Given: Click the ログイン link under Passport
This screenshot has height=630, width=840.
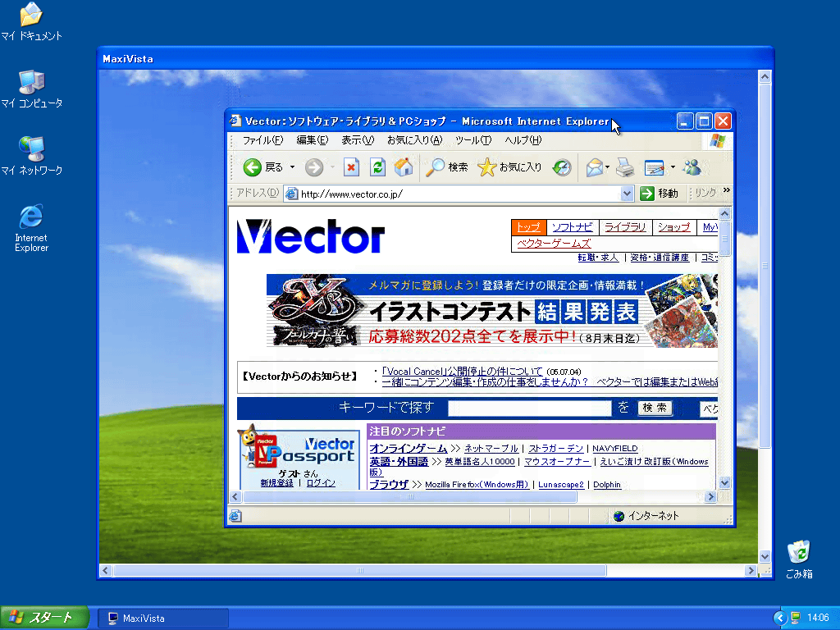Looking at the screenshot, I should click(321, 482).
